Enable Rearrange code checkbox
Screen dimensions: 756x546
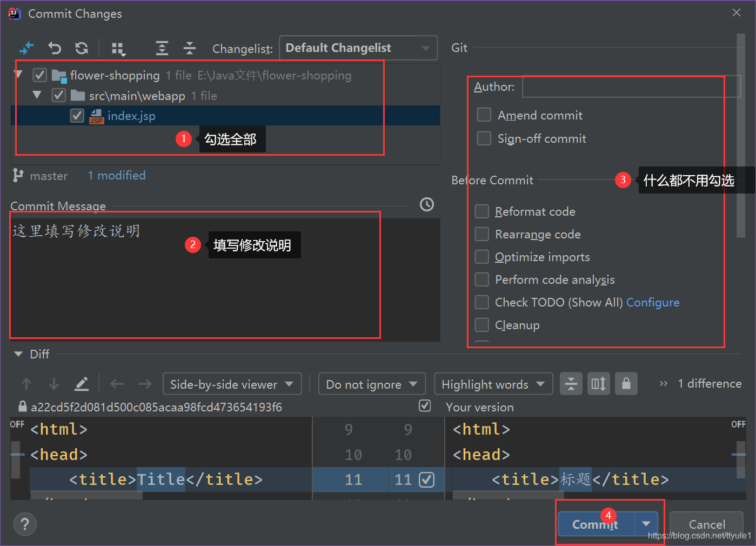(481, 234)
